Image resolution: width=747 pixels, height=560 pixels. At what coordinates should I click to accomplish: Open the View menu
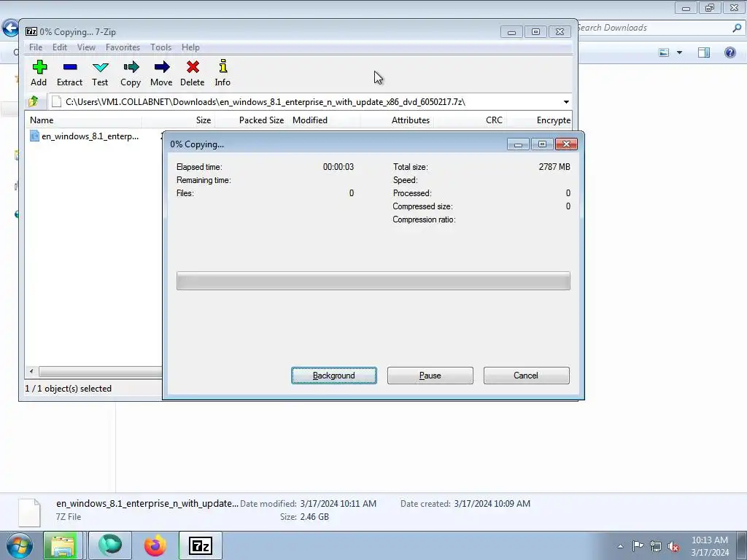pyautogui.click(x=86, y=47)
